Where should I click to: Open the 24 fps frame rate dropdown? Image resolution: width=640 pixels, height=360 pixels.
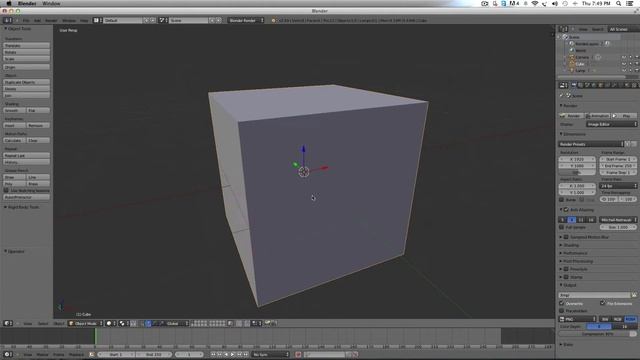tap(618, 186)
